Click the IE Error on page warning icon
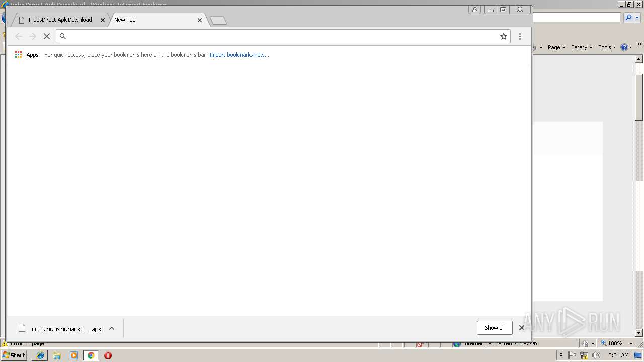Image resolution: width=644 pixels, height=362 pixels. click(x=5, y=344)
